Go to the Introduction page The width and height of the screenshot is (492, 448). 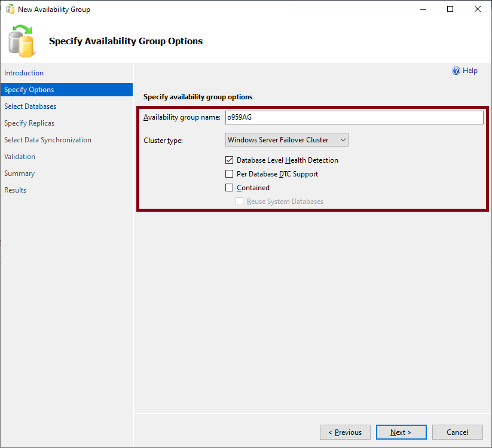coord(24,73)
